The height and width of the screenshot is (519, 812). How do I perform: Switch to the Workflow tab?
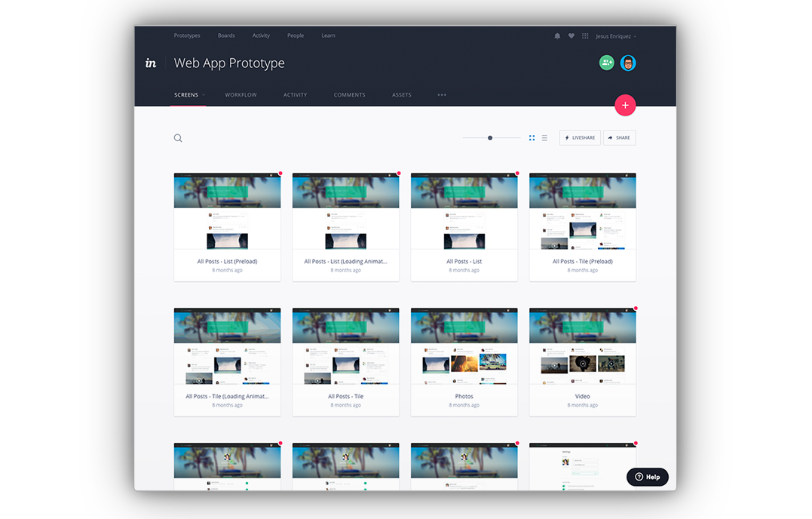[x=241, y=95]
